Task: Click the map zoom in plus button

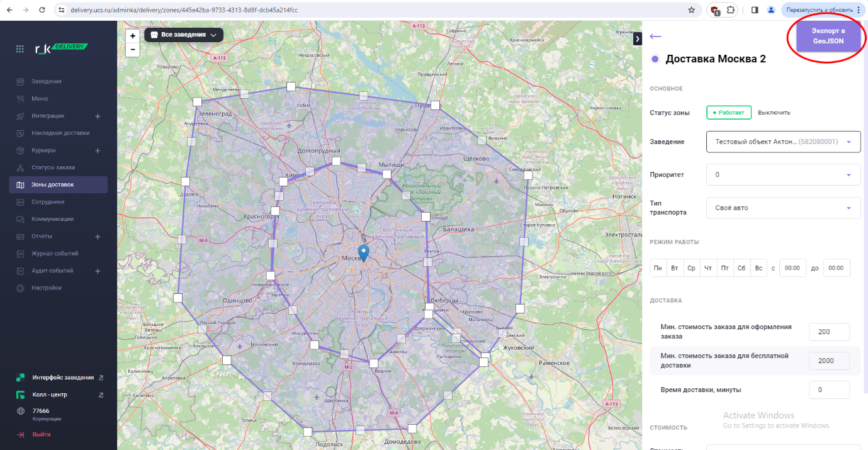Action: point(132,37)
